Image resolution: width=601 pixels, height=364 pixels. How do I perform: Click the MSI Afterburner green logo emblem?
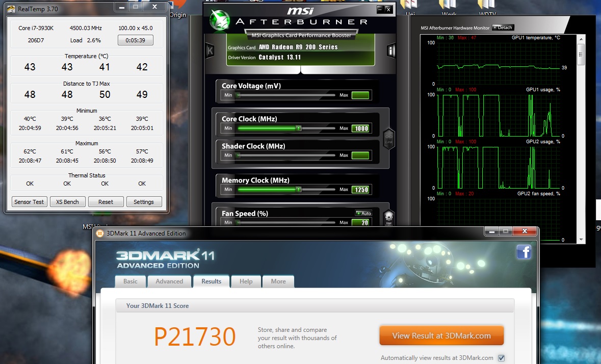click(x=220, y=20)
